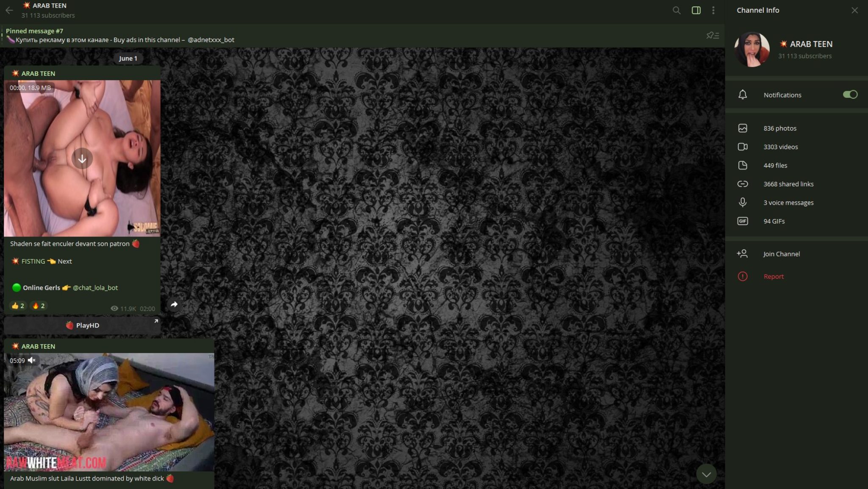868x489 pixels.
Task: Open the three-dot more options menu
Action: [713, 10]
